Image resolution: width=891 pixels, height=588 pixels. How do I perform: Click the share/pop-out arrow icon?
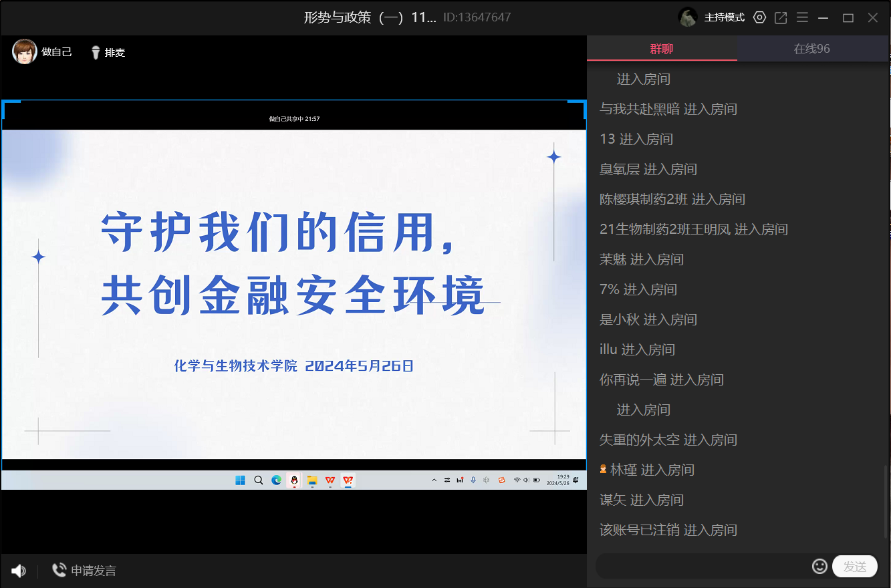pos(781,18)
